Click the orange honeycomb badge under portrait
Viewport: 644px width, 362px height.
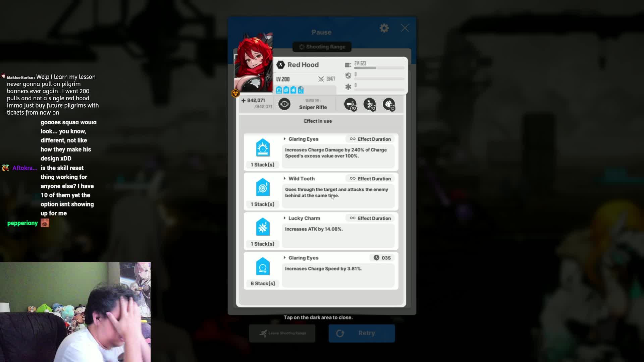point(235,93)
